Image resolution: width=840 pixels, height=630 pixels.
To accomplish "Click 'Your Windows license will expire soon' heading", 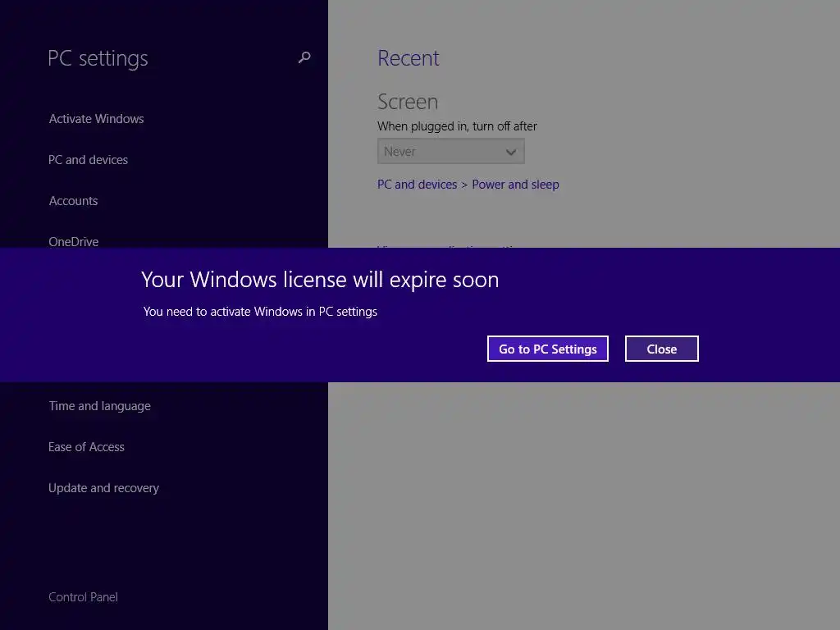I will tap(320, 280).
